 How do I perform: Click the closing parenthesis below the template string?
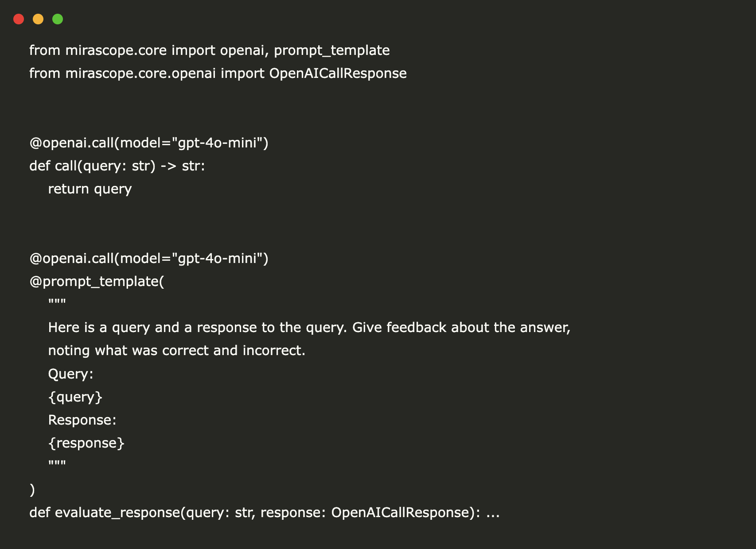click(32, 490)
